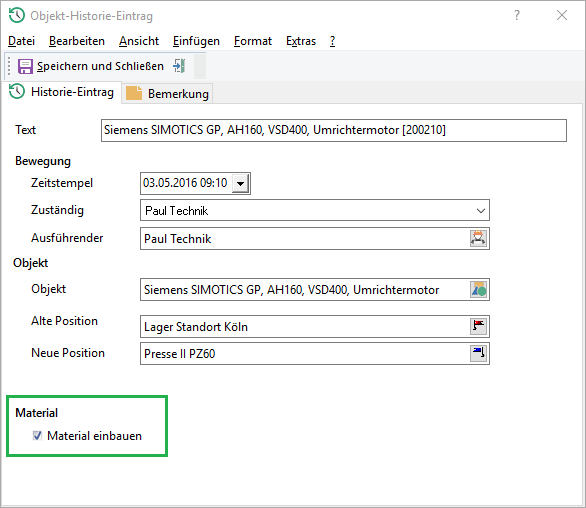Open the Extras menu
The height and width of the screenshot is (508, 586).
(301, 41)
